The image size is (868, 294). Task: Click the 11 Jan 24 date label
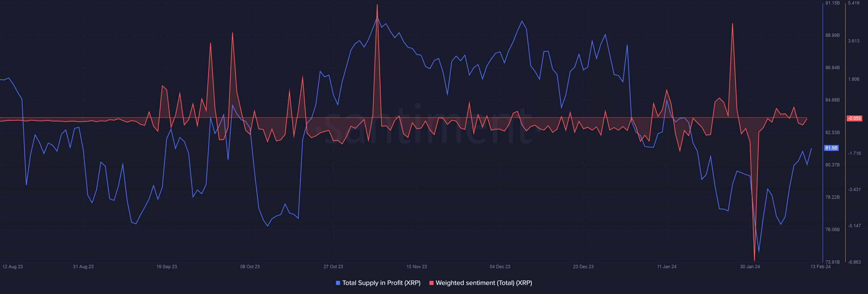(x=667, y=267)
